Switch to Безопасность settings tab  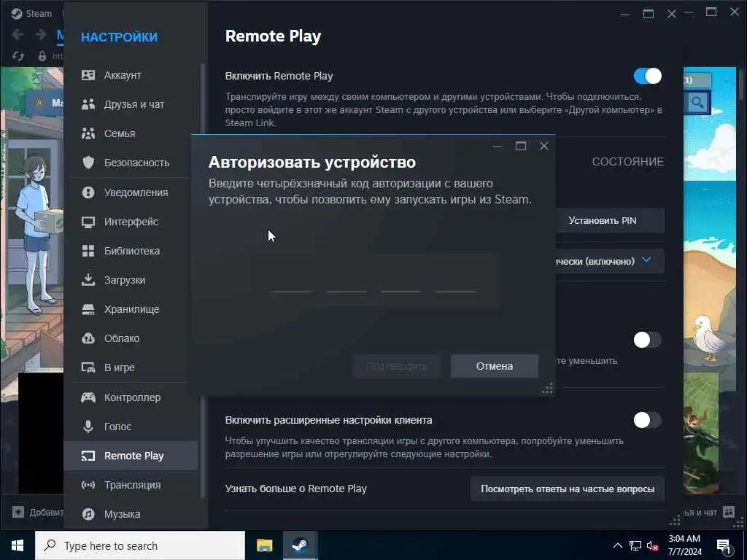click(131, 163)
